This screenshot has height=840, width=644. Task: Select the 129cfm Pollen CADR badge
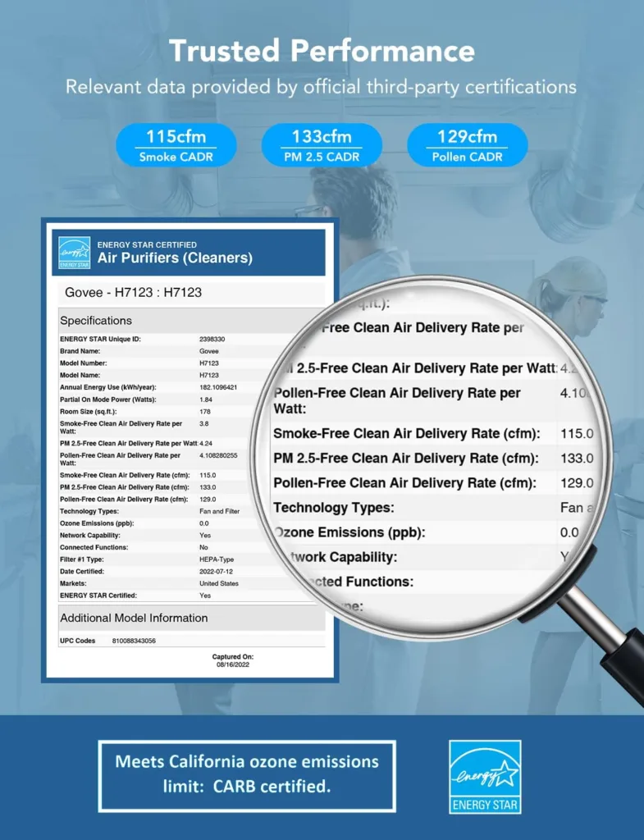coord(467,145)
